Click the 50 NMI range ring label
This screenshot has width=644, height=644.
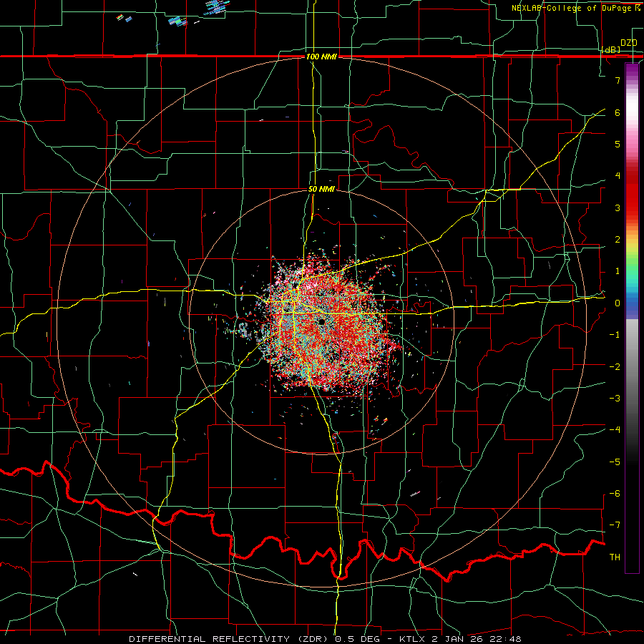coord(321,189)
